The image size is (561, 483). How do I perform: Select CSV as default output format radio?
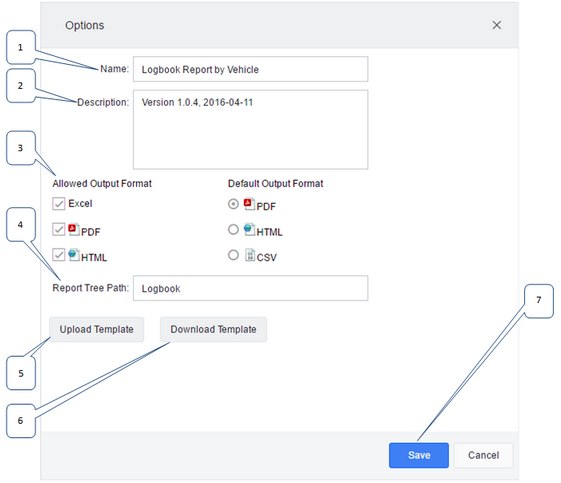click(x=233, y=255)
